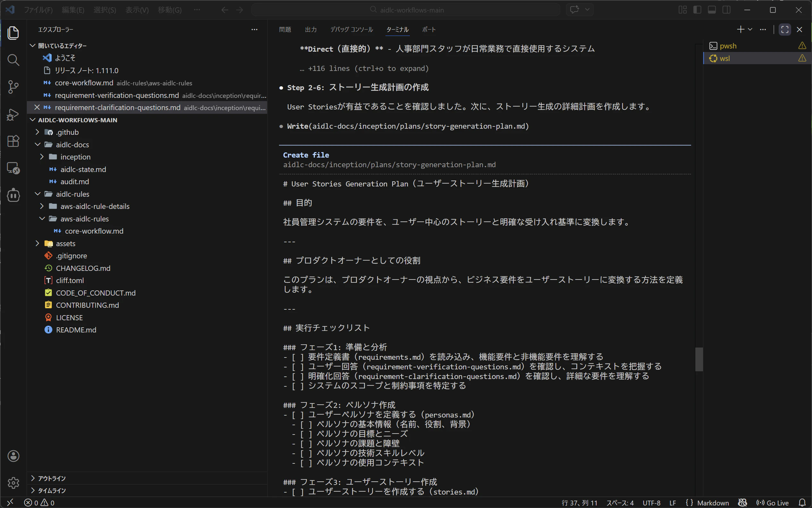Click the Copilot status bar icon
Viewport: 812px width, 508px height.
742,503
